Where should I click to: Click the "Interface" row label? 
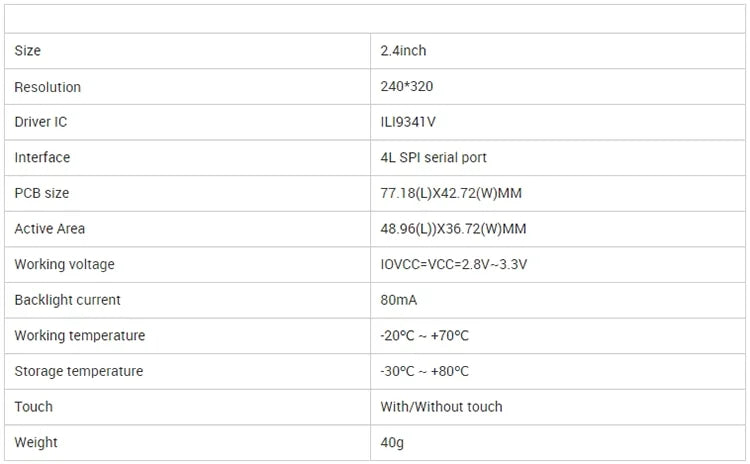pos(42,158)
